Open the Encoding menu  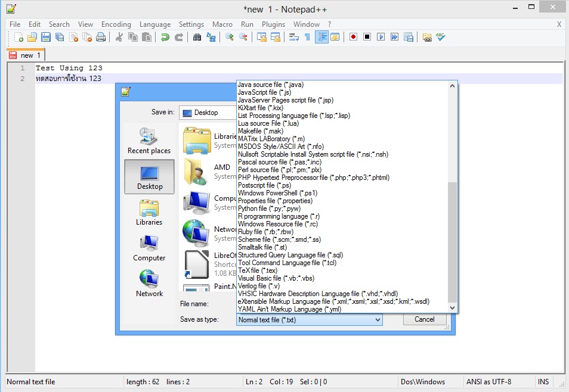[116, 24]
